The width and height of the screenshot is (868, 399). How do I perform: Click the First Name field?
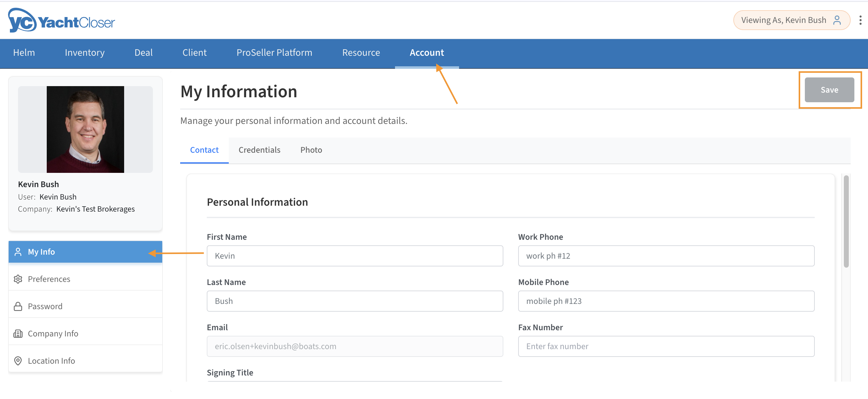tap(354, 256)
